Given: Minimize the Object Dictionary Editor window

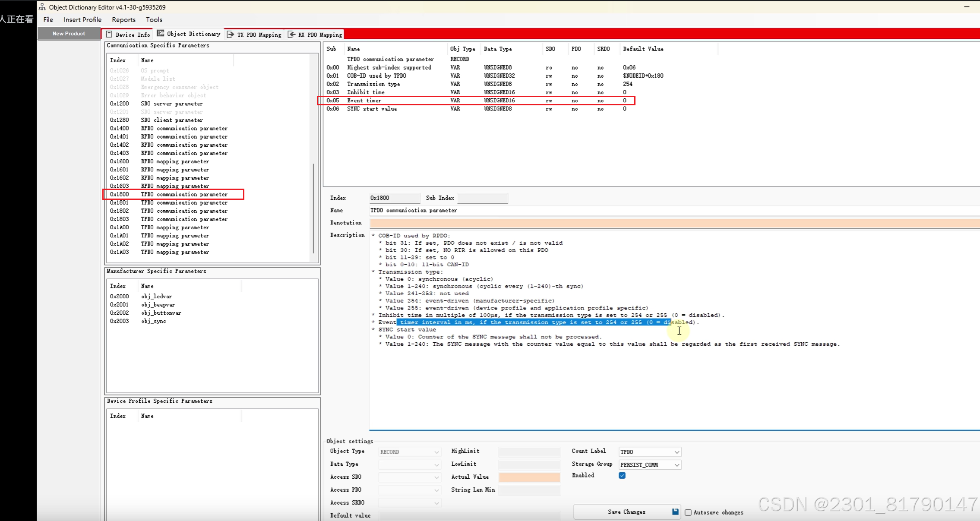Looking at the screenshot, I should (x=967, y=6).
